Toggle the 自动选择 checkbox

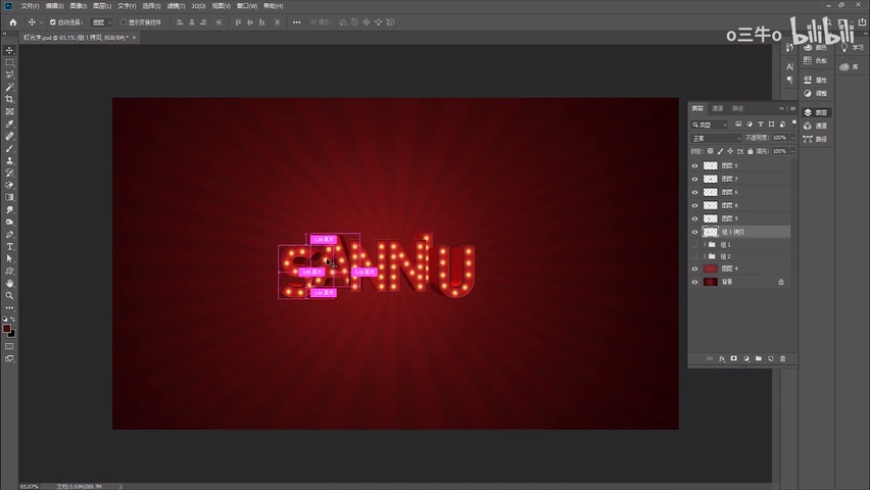pos(54,22)
